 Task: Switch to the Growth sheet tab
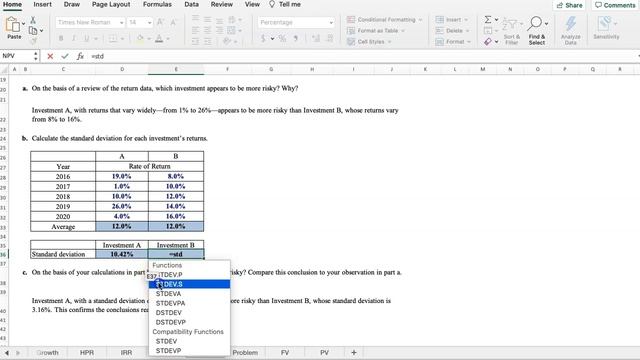point(48,353)
